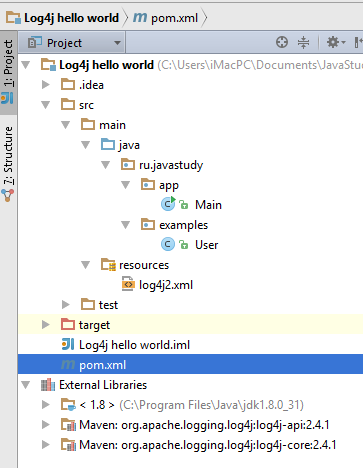This screenshot has width=363, height=468.
Task: Select the "target" folder label
Action: point(94,325)
